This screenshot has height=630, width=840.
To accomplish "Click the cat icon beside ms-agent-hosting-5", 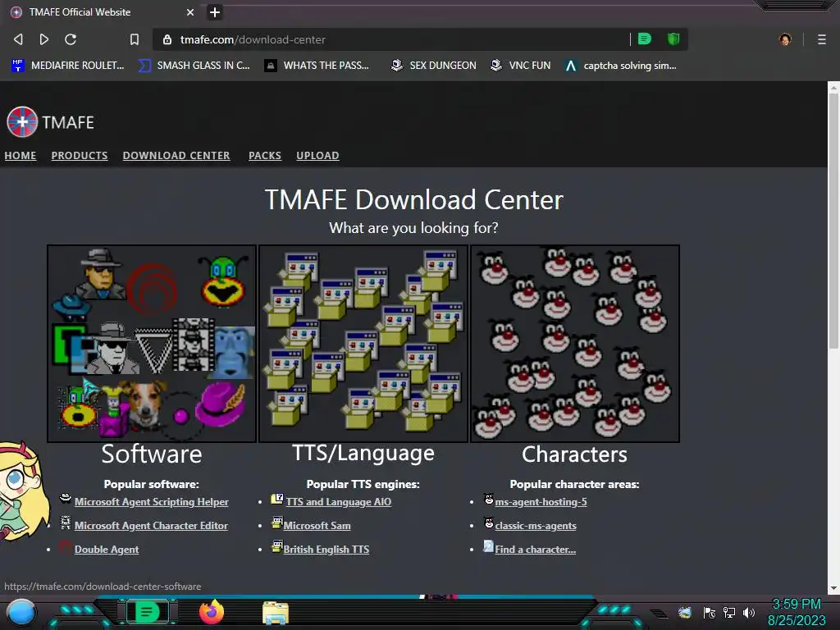I will coord(489,499).
